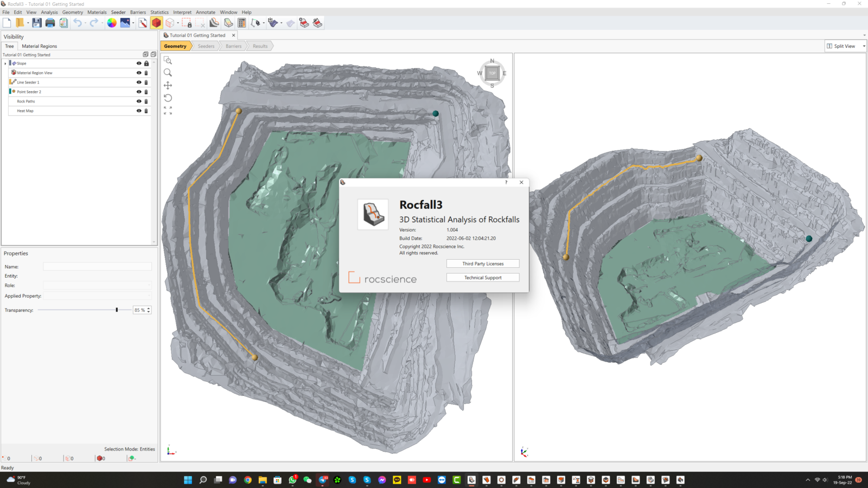Click Technical Support button
Image resolution: width=868 pixels, height=488 pixels.
tap(483, 278)
